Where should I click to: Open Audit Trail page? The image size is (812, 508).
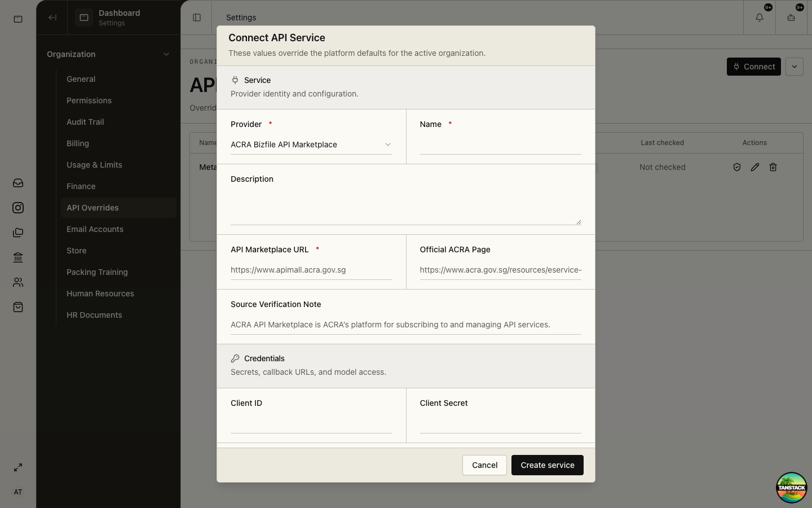point(118,122)
